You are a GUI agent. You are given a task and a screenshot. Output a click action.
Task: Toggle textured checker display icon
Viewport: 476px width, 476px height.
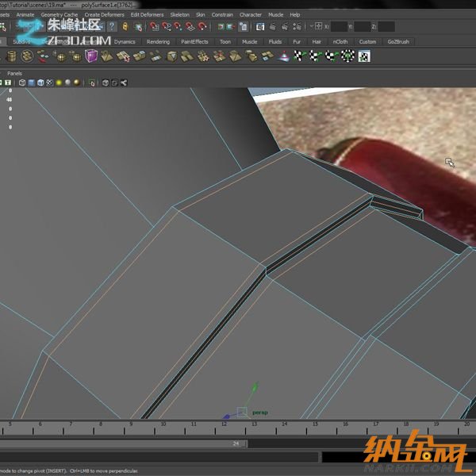click(x=49, y=83)
